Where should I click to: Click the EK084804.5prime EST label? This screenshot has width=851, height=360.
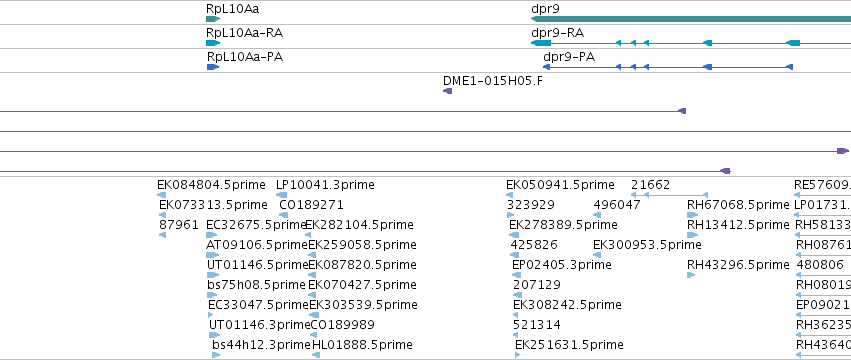[211, 185]
